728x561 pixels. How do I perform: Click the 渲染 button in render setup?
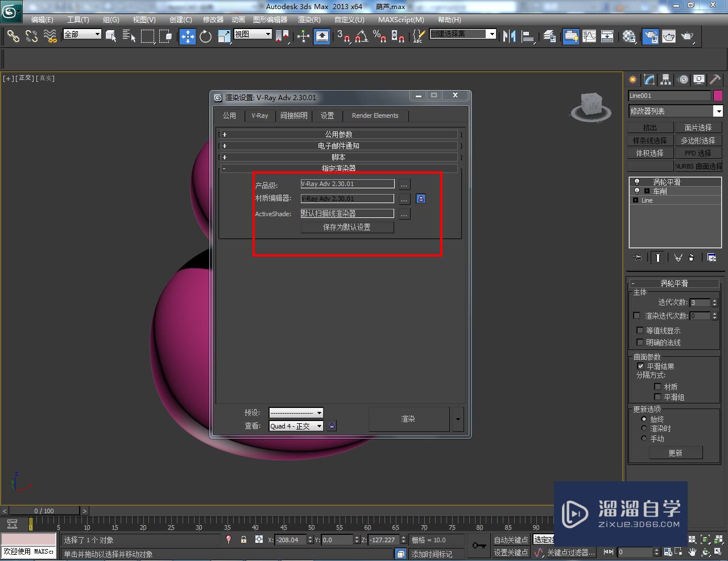pyautogui.click(x=409, y=419)
